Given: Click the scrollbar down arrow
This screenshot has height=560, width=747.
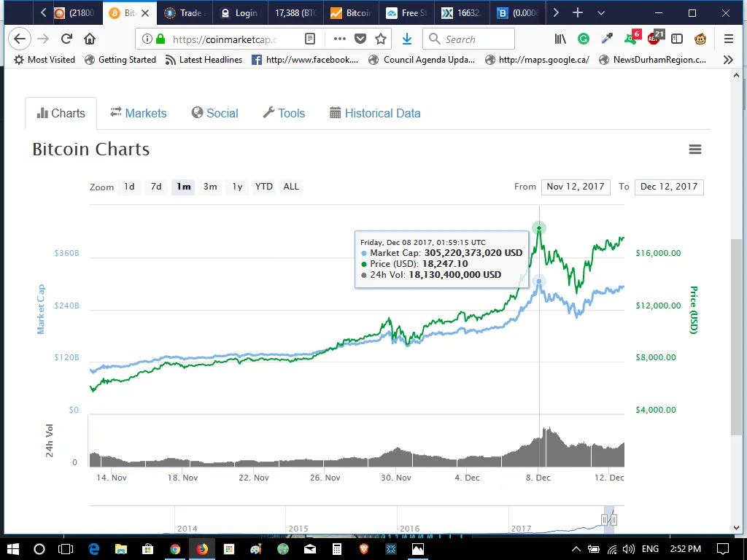Looking at the screenshot, I should (x=736, y=528).
